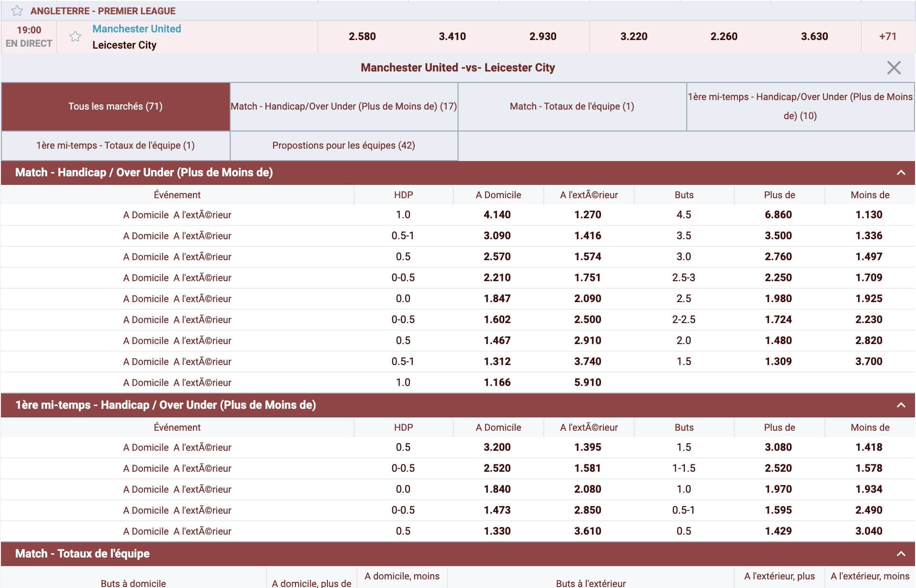Select first-half Plus de odds 3.080
The width and height of the screenshot is (916, 588).
tap(778, 447)
